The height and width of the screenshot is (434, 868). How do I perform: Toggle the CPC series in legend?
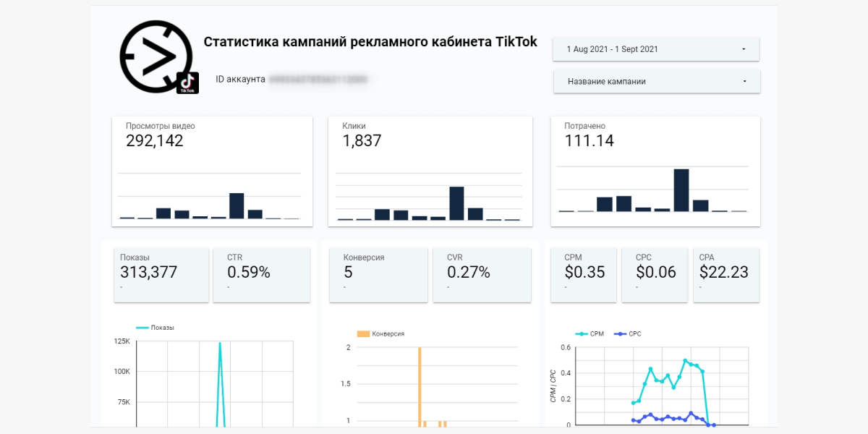point(628,333)
